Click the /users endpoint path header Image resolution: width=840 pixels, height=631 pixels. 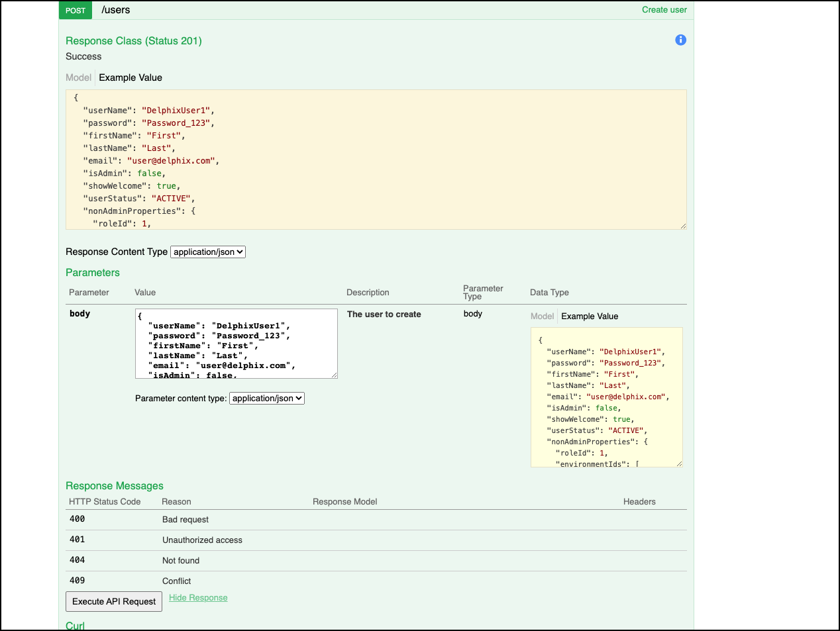116,10
